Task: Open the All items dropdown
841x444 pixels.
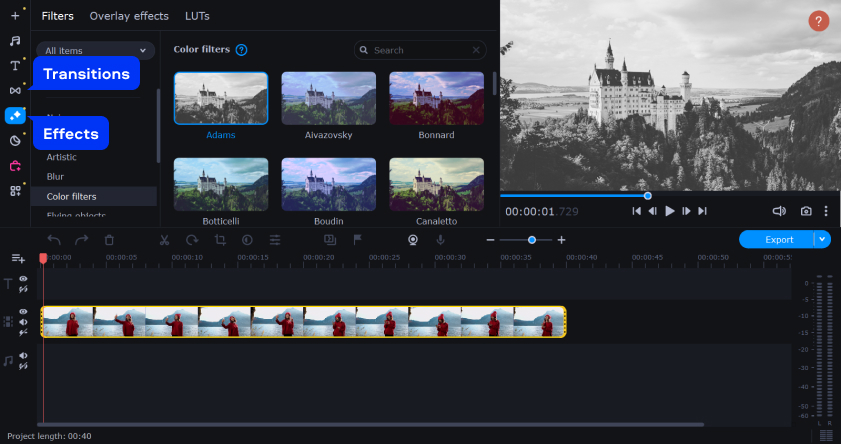Action: [x=96, y=50]
